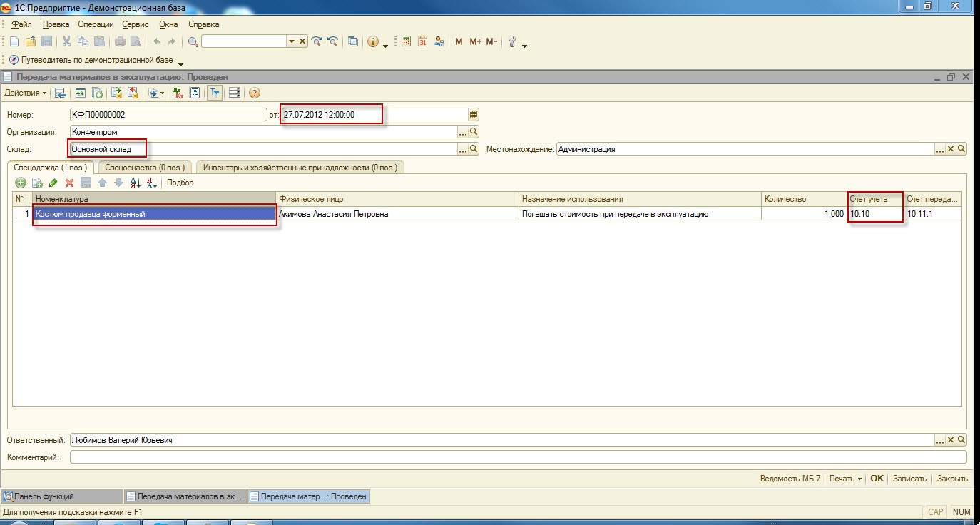Click the yellow information help icon
Screen dimensions: 980x525
click(x=373, y=41)
